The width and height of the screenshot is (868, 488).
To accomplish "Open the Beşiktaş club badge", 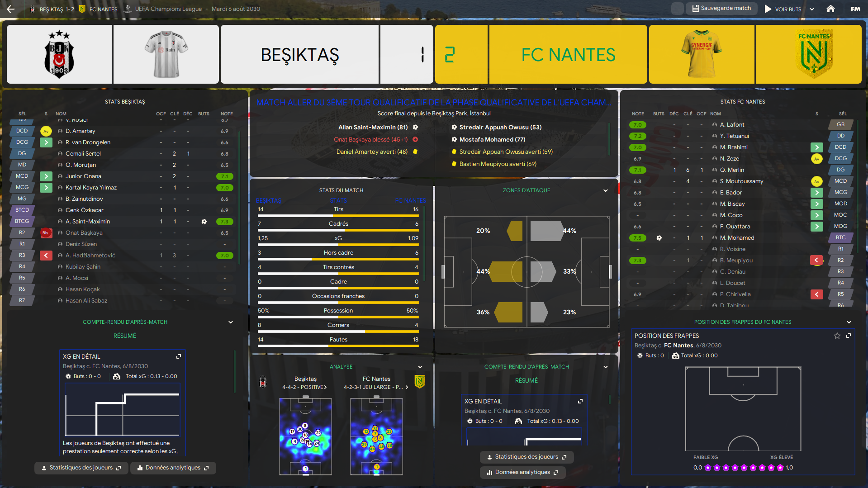I will pos(59,54).
